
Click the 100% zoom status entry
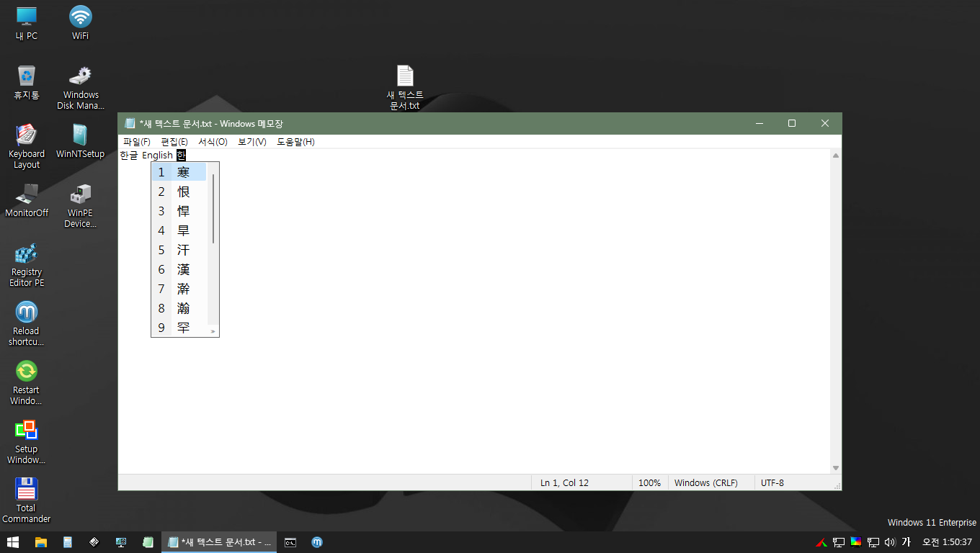(x=649, y=482)
